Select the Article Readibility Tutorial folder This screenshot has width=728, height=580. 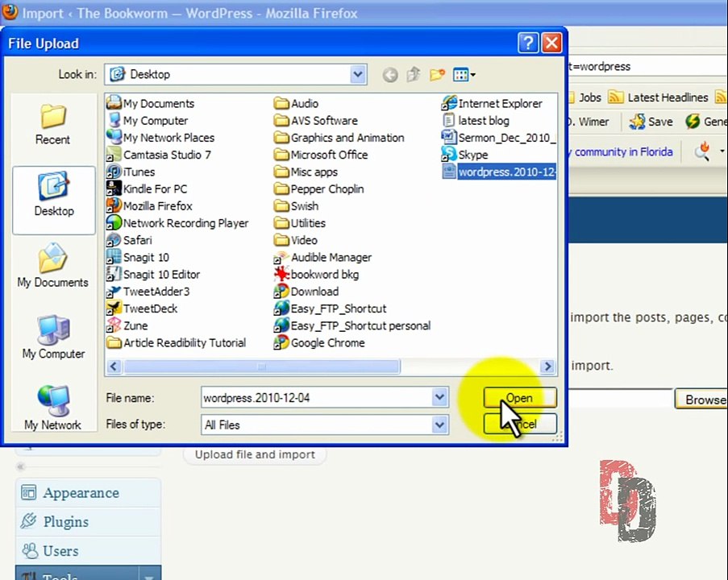point(177,343)
